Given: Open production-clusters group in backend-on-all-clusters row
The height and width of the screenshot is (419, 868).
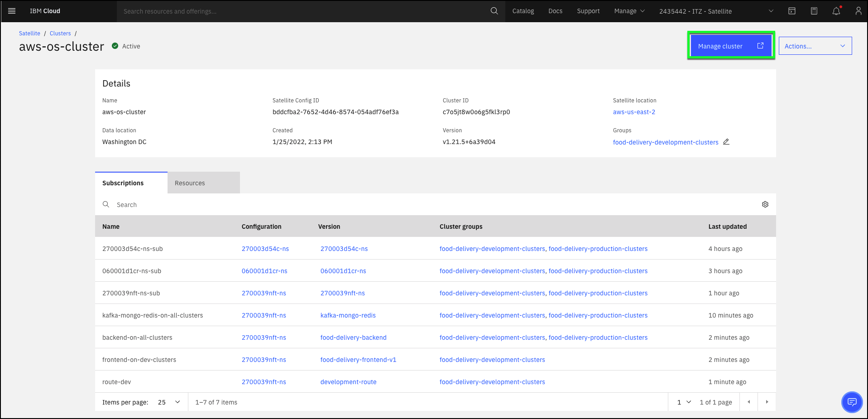Looking at the screenshot, I should tap(598, 337).
